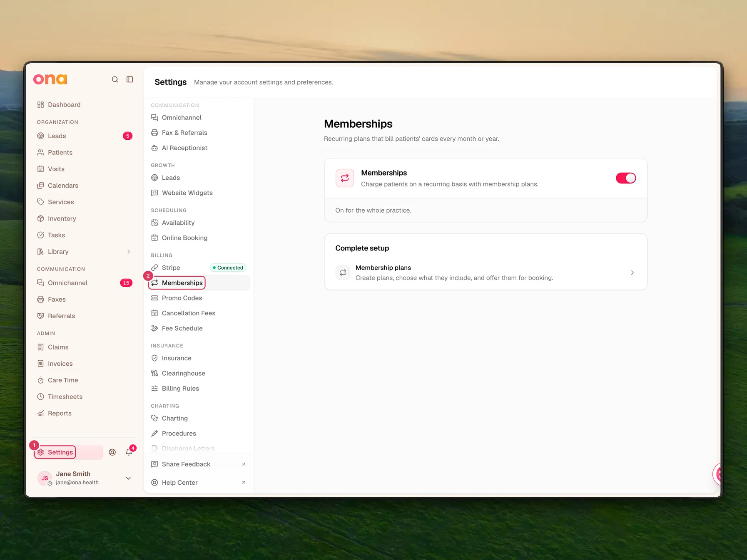Click the Insurance shield icon
This screenshot has height=560, width=747.
[154, 358]
